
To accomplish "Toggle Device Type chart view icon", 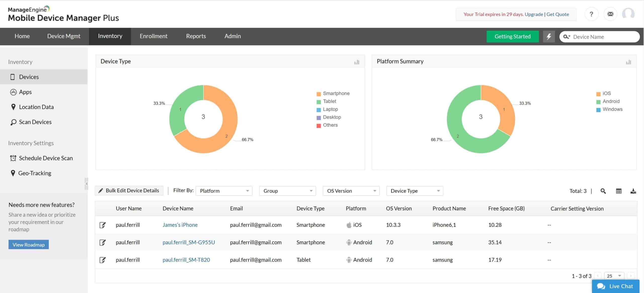I will point(356,62).
